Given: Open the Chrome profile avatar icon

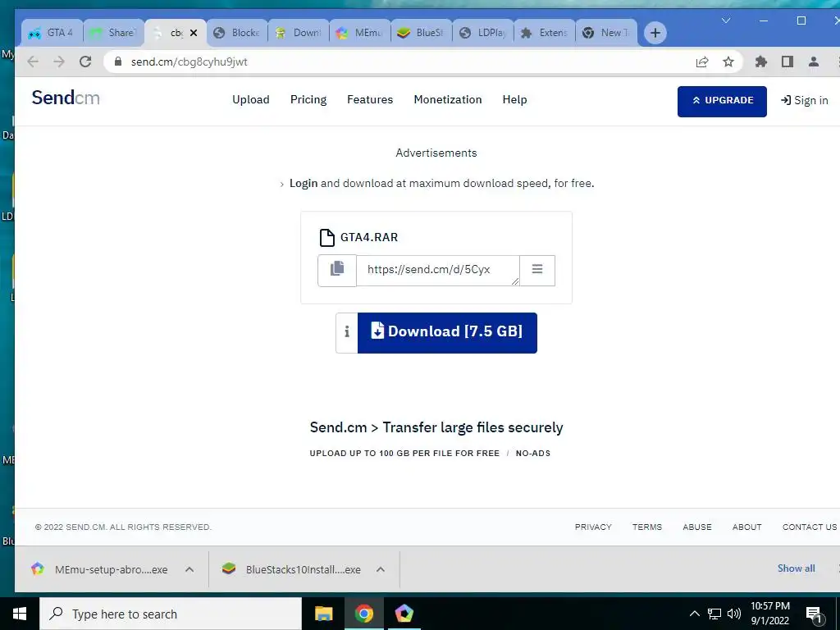Looking at the screenshot, I should 813,62.
